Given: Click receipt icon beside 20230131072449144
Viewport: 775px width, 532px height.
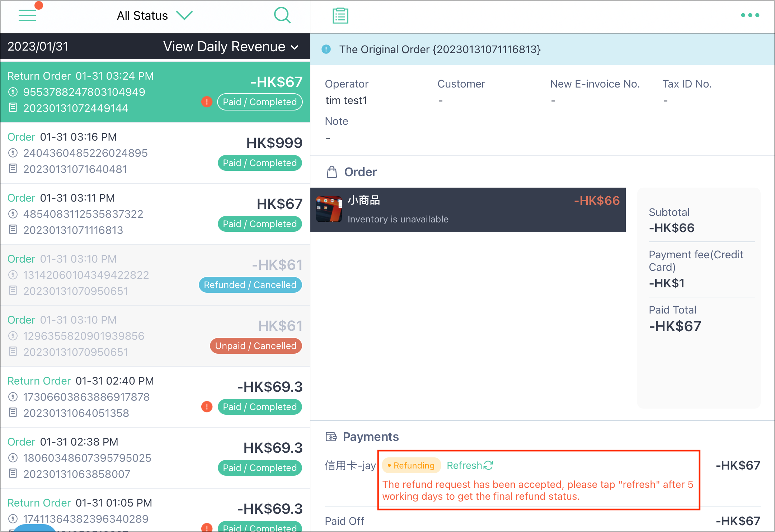Looking at the screenshot, I should 13,107.
